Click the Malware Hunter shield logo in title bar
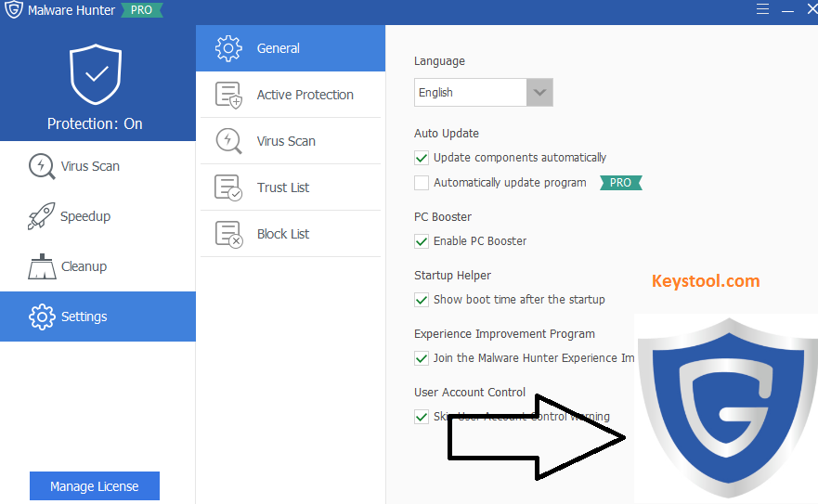818x504 pixels. coord(14,9)
